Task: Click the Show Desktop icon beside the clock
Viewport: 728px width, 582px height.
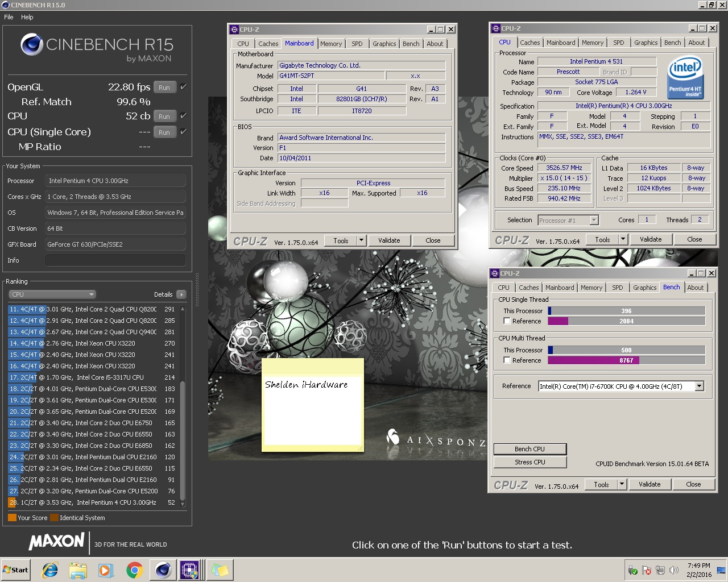Action: click(x=721, y=570)
